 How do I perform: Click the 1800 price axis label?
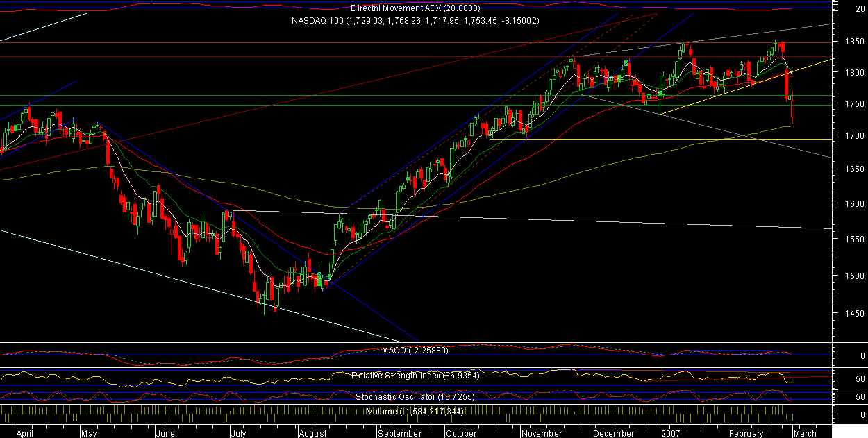click(854, 73)
